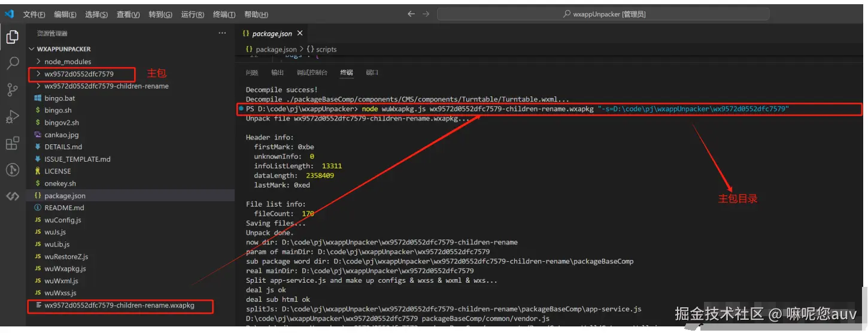Open the 终端(T) menu
The width and height of the screenshot is (868, 333).
point(224,14)
